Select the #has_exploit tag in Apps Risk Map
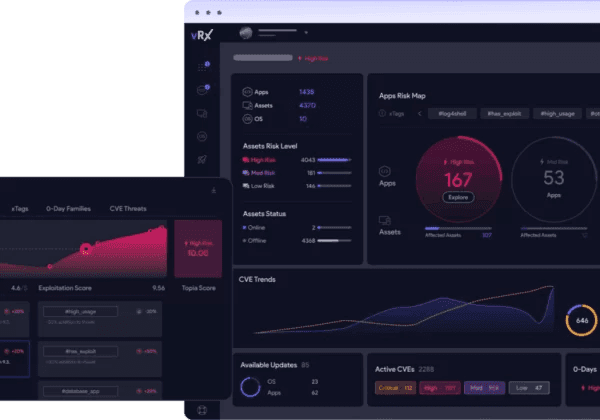The height and width of the screenshot is (420, 600). click(504, 114)
